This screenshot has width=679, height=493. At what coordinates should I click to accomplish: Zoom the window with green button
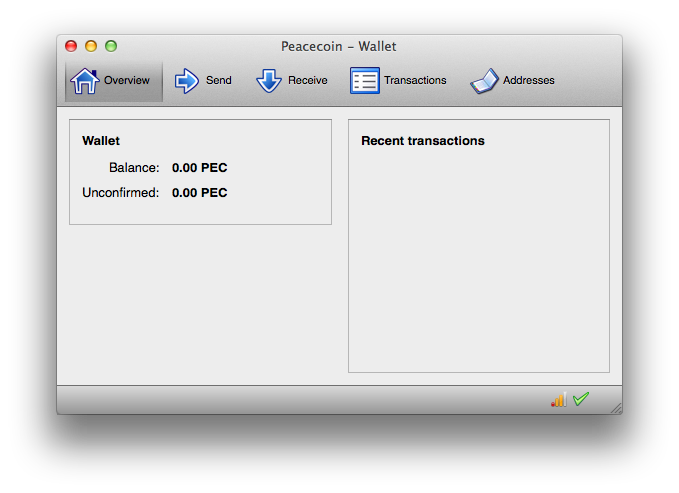[x=111, y=46]
